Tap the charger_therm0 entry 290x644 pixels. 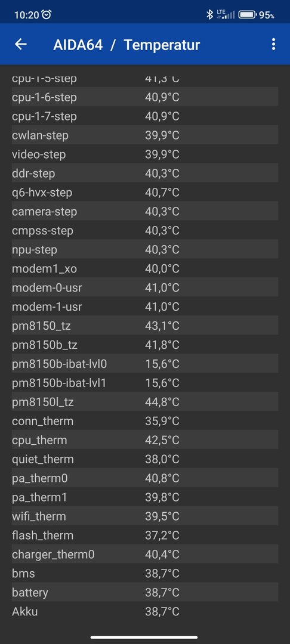pos(145,554)
